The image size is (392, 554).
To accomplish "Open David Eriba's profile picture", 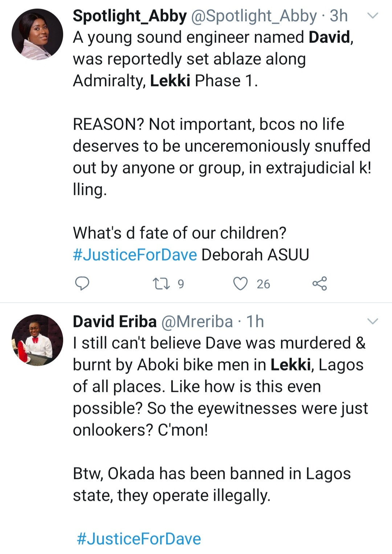I will (x=37, y=340).
